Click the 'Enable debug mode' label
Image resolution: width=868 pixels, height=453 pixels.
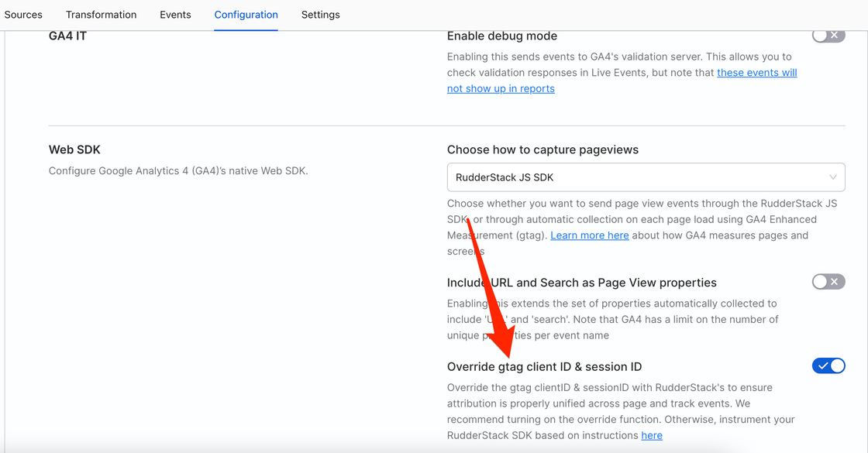pyautogui.click(x=502, y=36)
